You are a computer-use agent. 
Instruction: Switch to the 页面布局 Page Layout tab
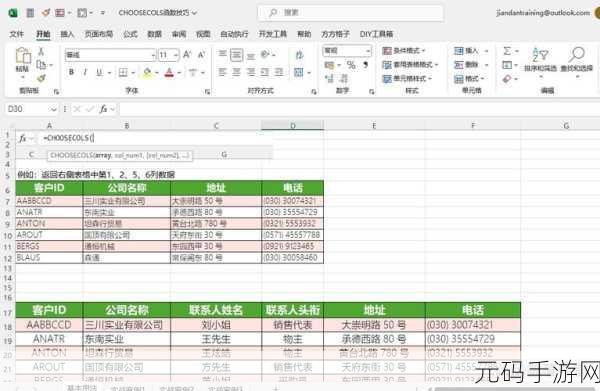coord(98,34)
